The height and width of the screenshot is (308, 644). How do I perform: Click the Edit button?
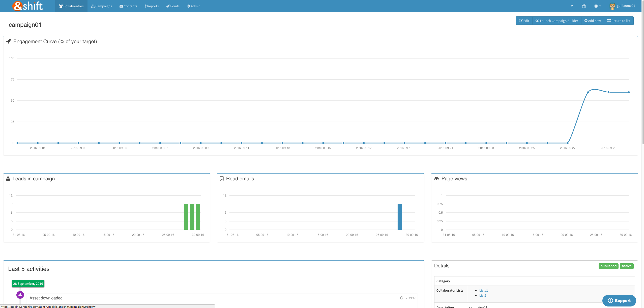(524, 21)
